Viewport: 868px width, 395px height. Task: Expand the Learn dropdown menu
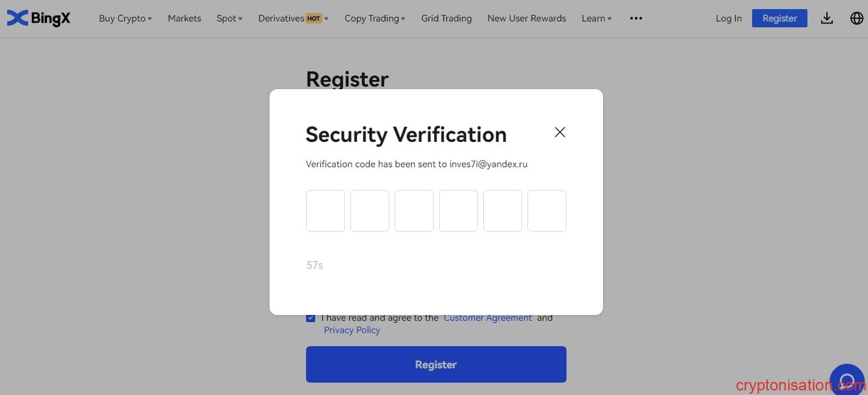pyautogui.click(x=596, y=18)
